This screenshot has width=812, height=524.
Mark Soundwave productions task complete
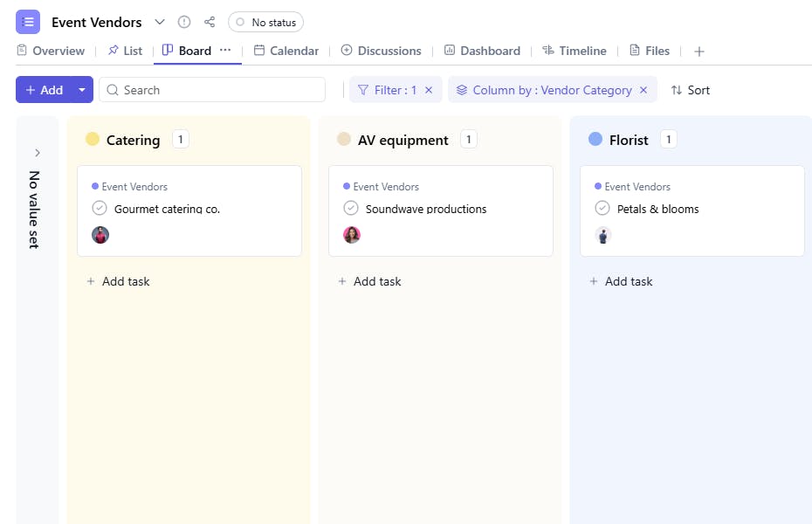click(x=351, y=209)
